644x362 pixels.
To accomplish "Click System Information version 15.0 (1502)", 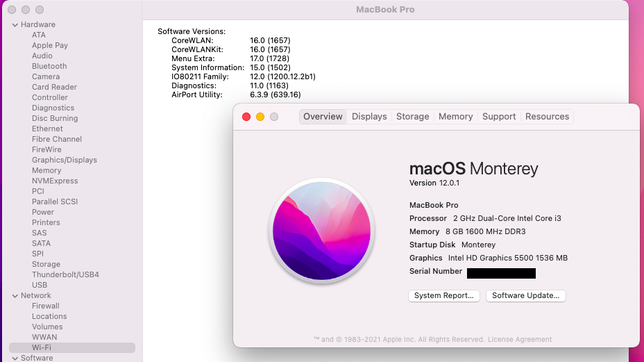I will point(270,67).
